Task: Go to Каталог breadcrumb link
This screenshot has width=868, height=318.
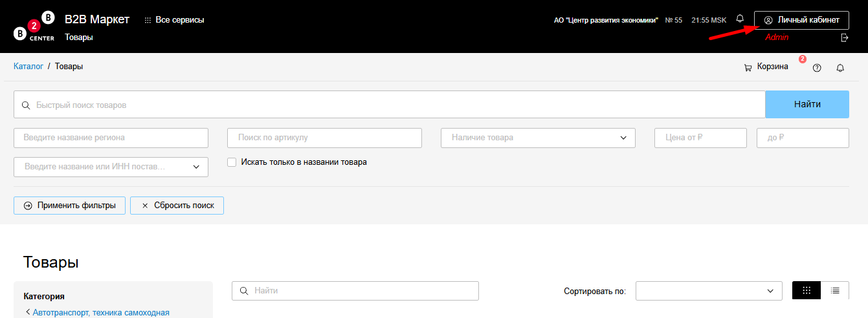Action: point(28,66)
